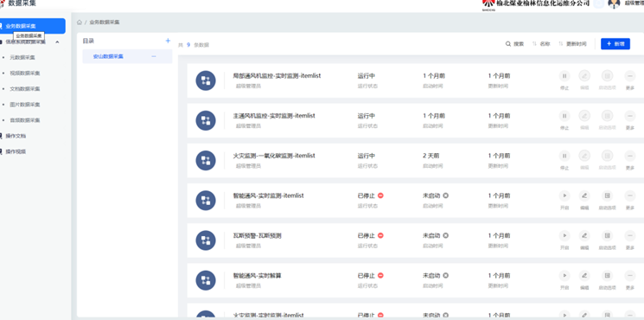
Task: Click the task icon of 瓦斯预警-瓦斯预测 row
Action: pos(206,240)
